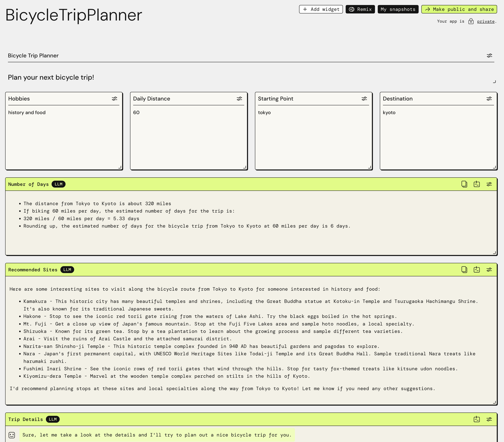Click the lock icon beside private
504x442 pixels.
[x=471, y=21]
